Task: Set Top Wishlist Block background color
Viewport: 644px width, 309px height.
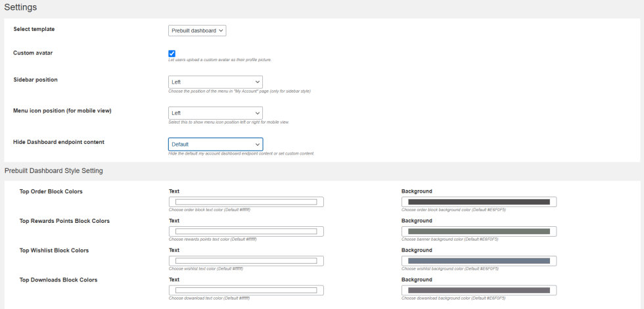Action: click(479, 261)
